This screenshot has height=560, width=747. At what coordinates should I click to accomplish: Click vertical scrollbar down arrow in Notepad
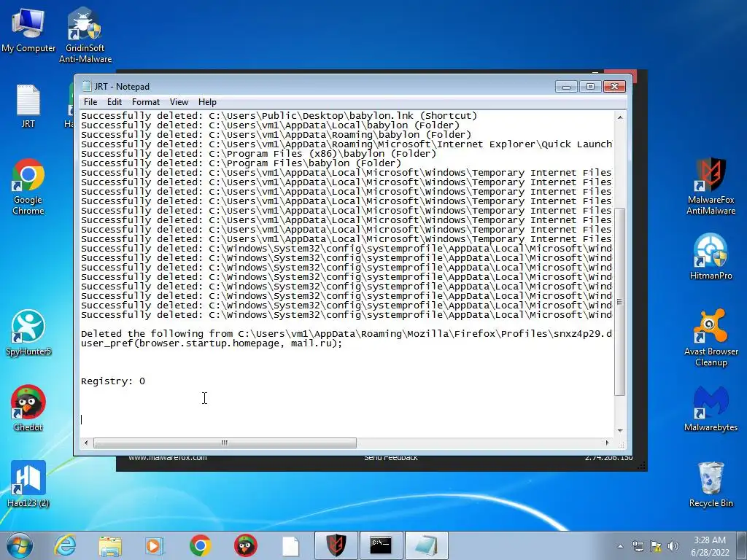click(x=620, y=430)
